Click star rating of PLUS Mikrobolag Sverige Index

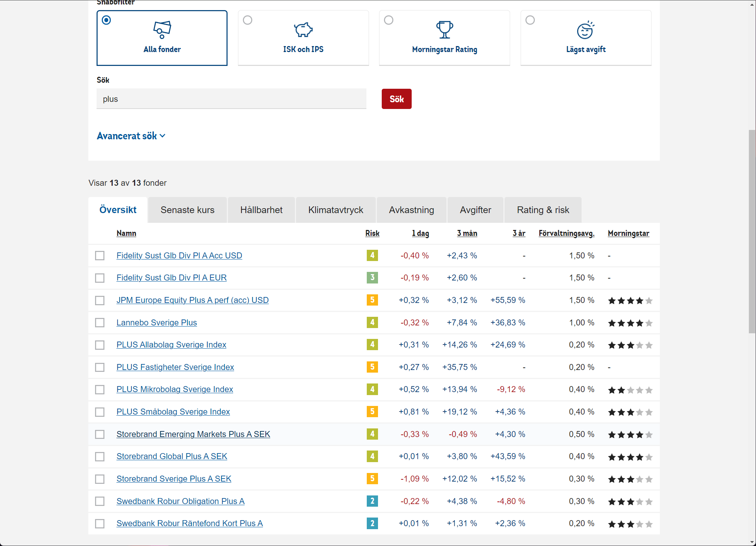coord(630,390)
